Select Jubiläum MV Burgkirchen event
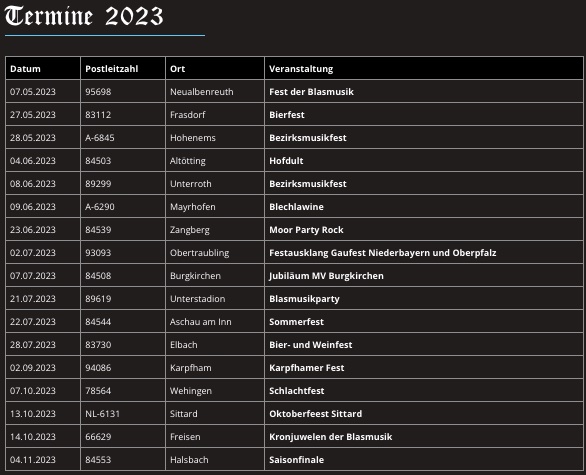The image size is (586, 475). [326, 276]
